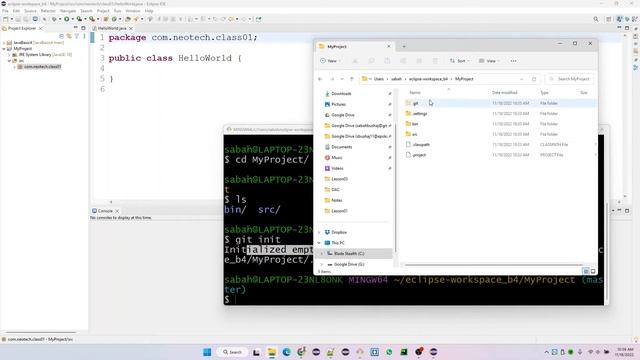The image size is (640, 360).
Task: Click the Debug bug icon in Eclipse toolbar
Action: pos(54,19)
